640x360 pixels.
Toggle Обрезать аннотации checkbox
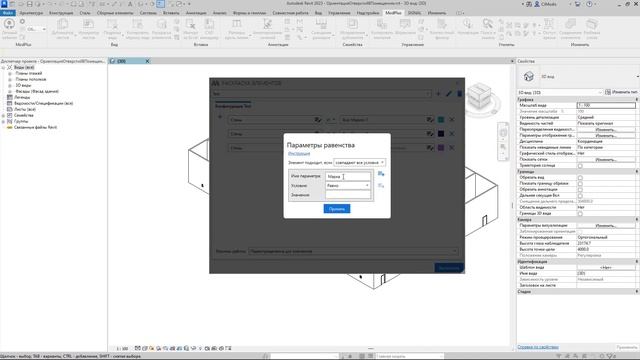click(x=580, y=190)
